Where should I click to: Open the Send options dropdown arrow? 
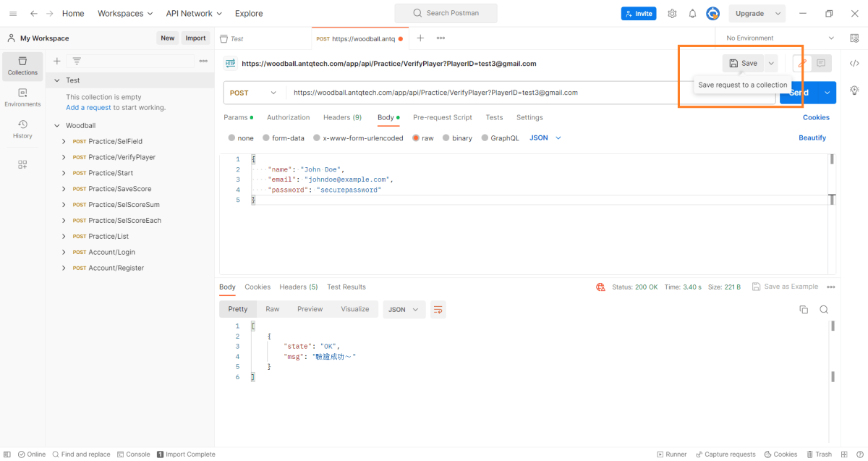tap(827, 93)
